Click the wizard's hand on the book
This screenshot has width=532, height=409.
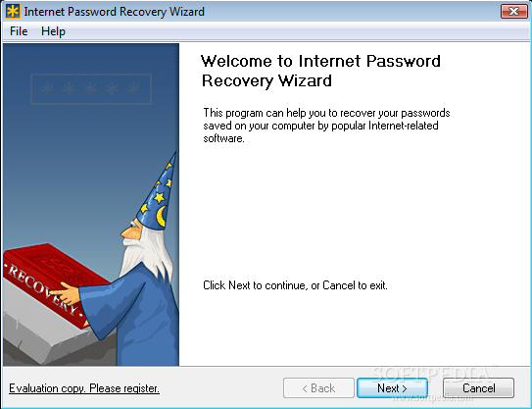[66, 294]
